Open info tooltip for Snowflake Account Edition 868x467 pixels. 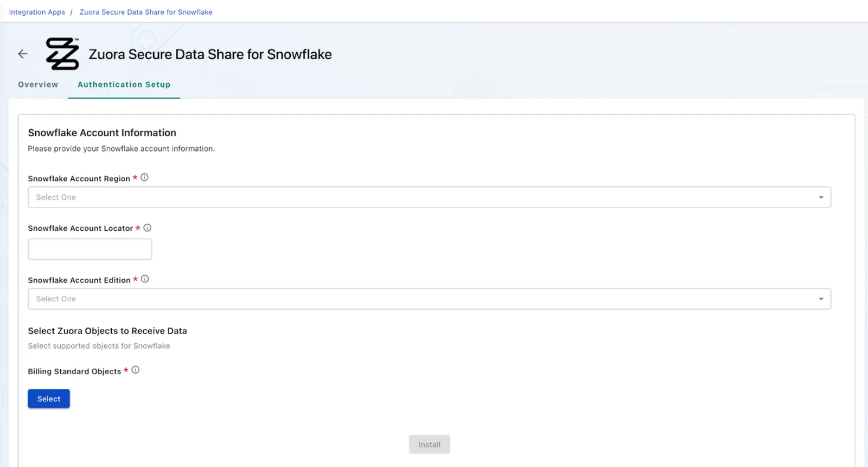point(145,279)
